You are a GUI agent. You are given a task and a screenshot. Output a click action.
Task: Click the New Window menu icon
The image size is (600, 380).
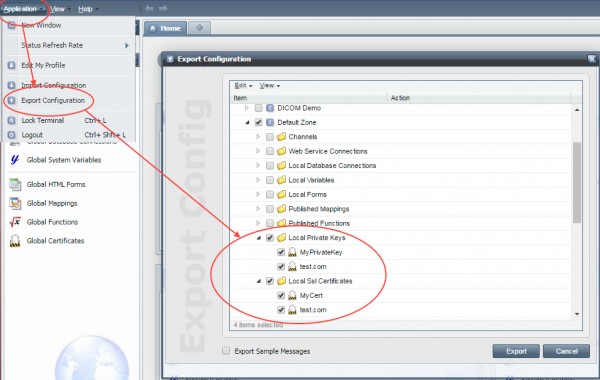click(11, 25)
